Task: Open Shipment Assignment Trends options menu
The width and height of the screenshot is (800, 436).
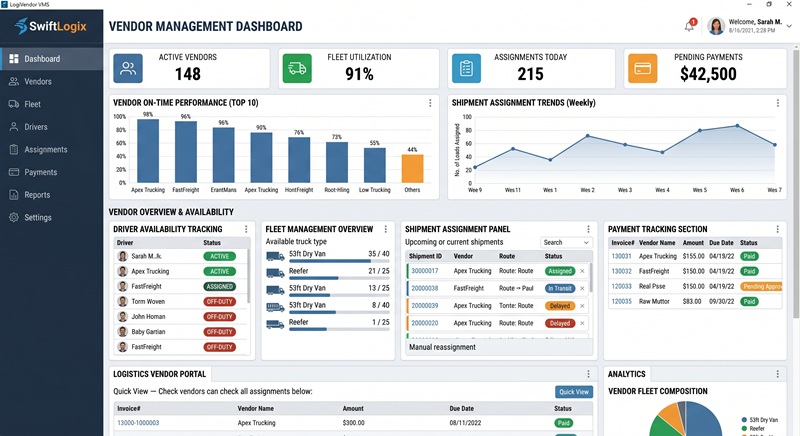Action: coord(778,103)
